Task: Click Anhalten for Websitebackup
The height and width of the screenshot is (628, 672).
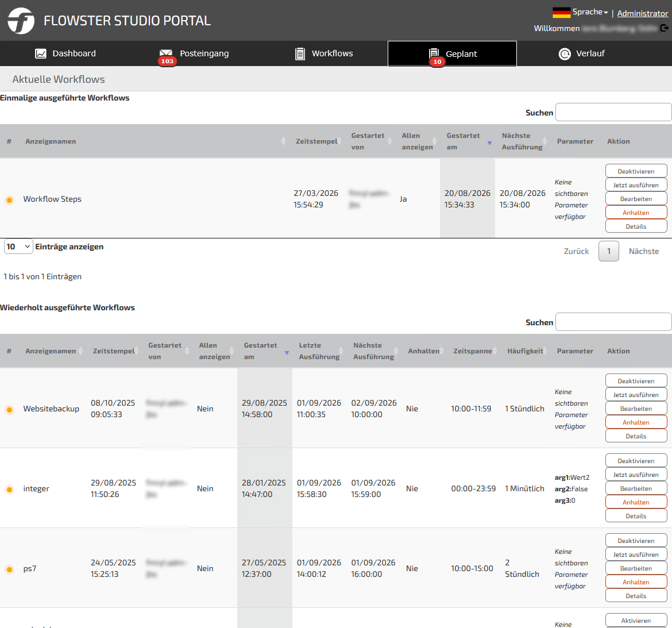Action: pos(636,422)
